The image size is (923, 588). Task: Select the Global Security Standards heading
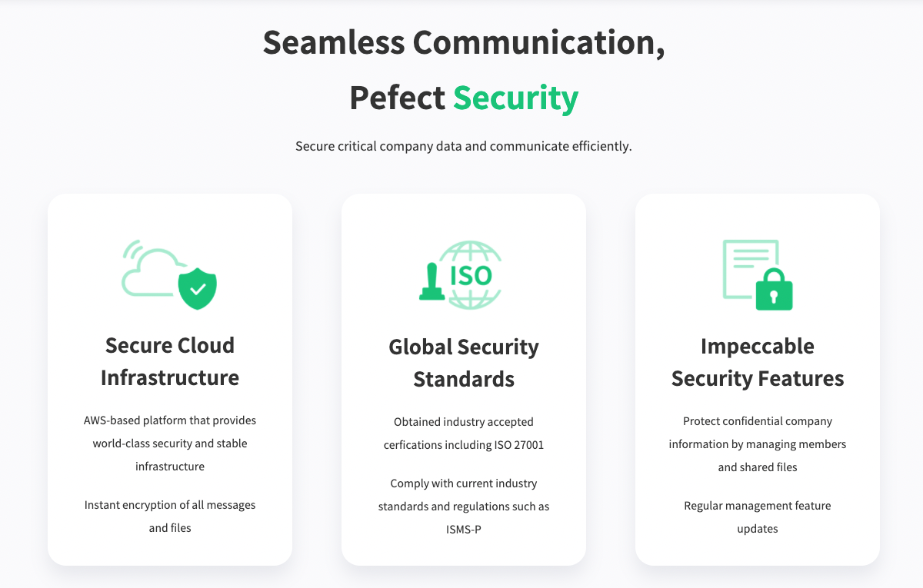point(464,363)
